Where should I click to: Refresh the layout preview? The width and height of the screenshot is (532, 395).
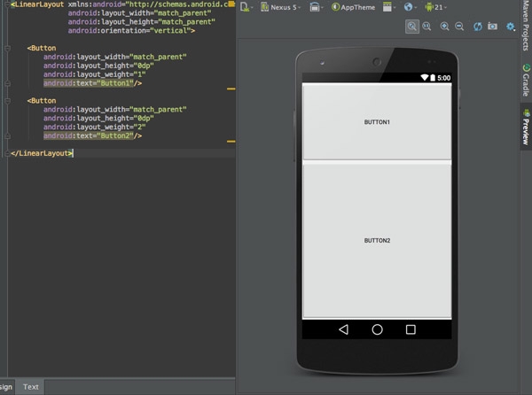coord(478,27)
